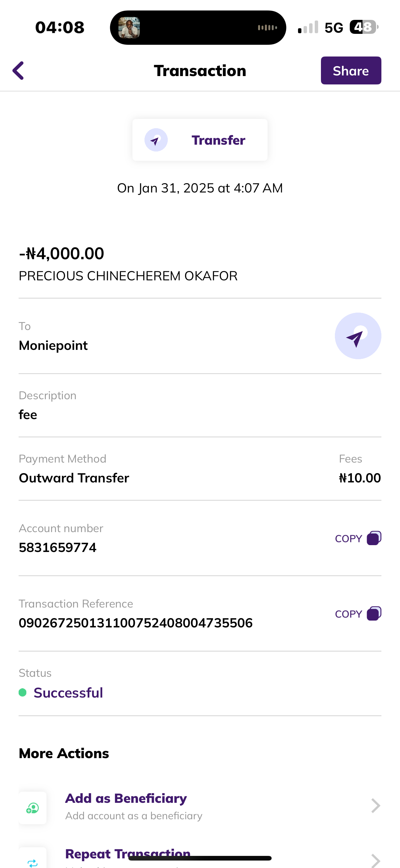The image size is (400, 868).
Task: Tap the Transfer type label
Action: [x=218, y=140]
